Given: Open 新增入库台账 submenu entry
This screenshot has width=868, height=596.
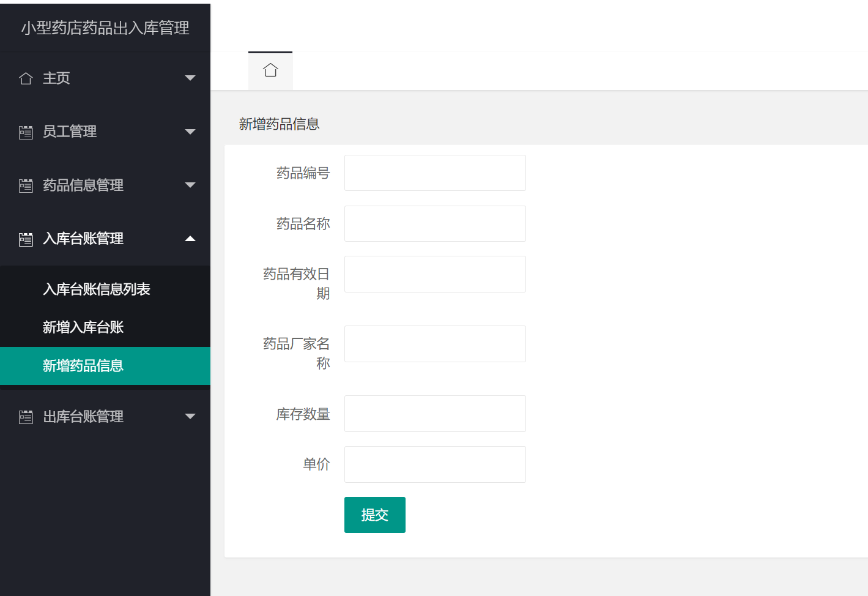Looking at the screenshot, I should point(105,327).
